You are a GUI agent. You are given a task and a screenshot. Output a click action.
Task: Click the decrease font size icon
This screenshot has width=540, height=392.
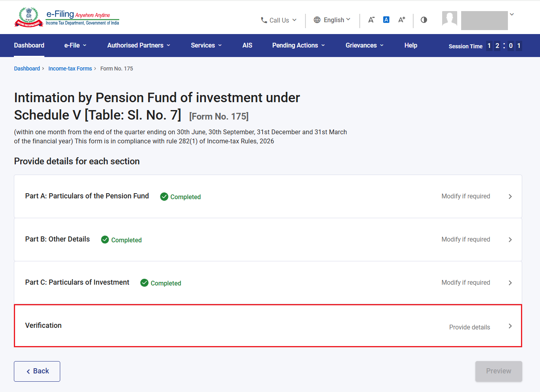371,20
